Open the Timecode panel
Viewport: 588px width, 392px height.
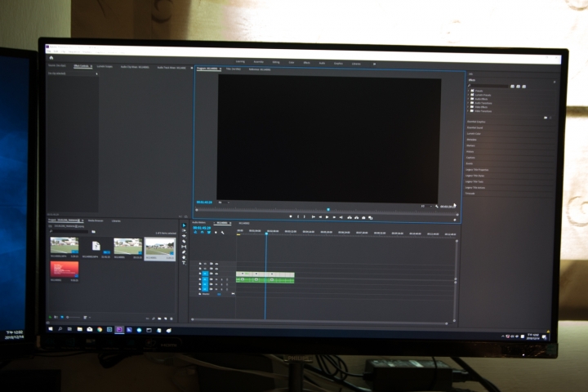[470, 194]
